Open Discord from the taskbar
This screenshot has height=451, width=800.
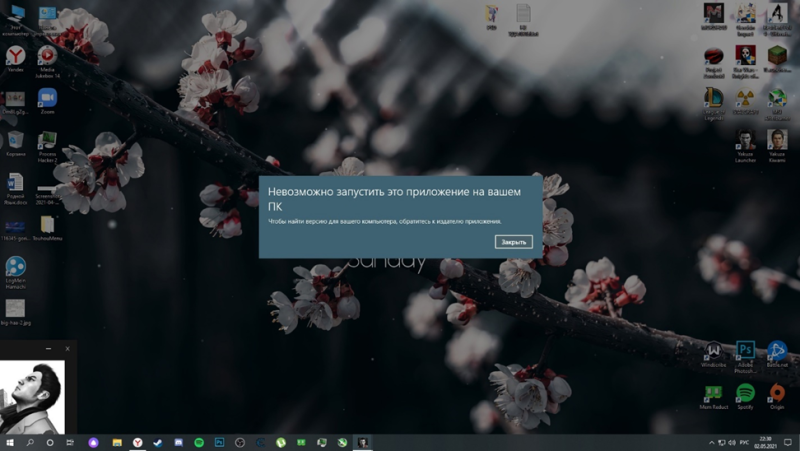pyautogui.click(x=178, y=442)
